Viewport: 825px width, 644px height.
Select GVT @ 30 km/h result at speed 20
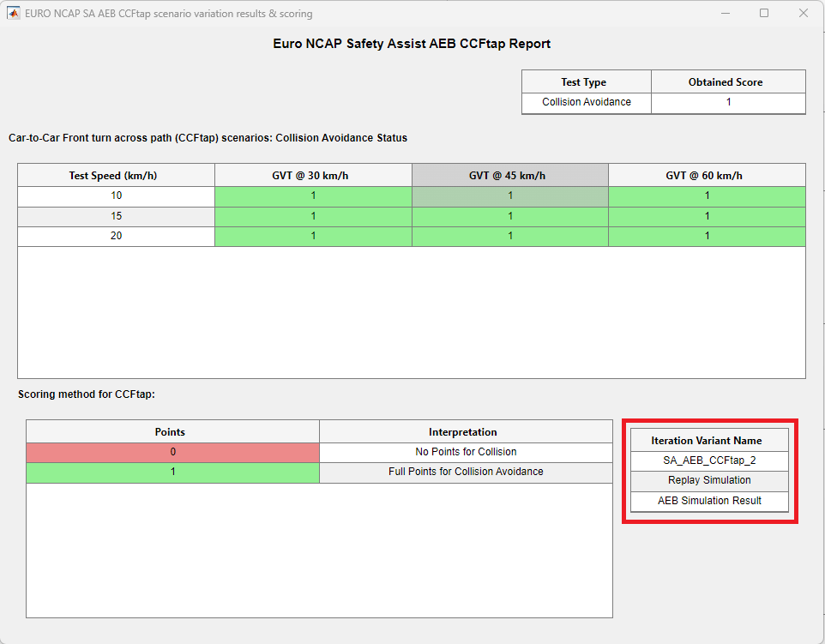[x=313, y=236]
